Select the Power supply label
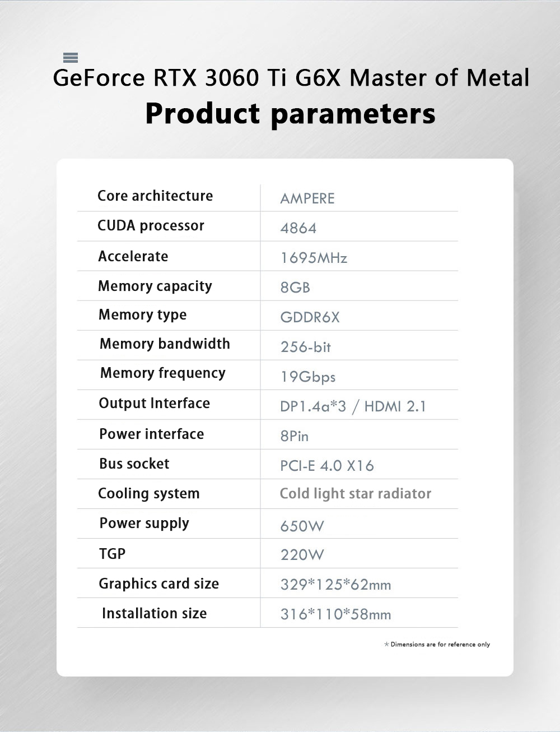Screen dimensions: 560x732 (x=144, y=523)
